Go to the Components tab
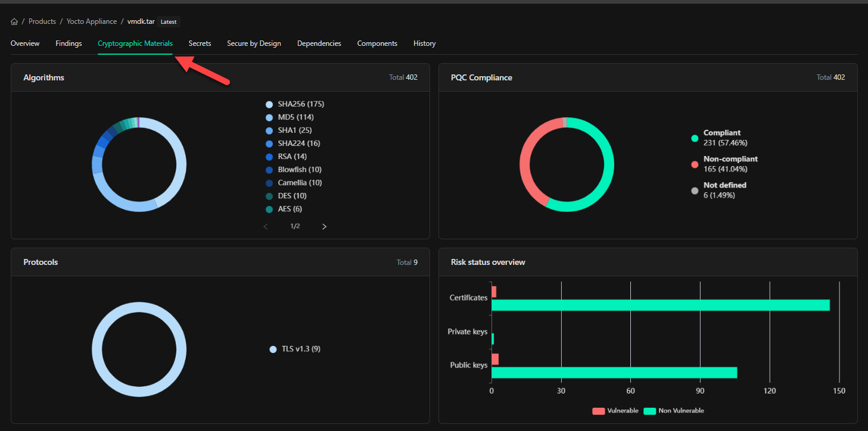868x431 pixels. click(377, 43)
